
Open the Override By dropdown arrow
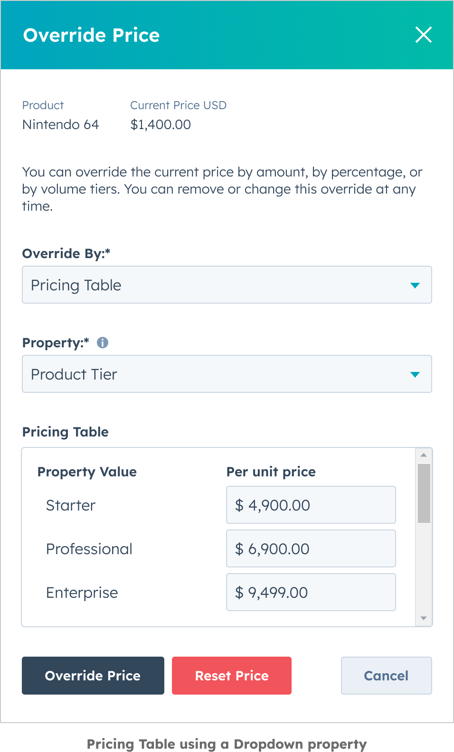(x=415, y=285)
